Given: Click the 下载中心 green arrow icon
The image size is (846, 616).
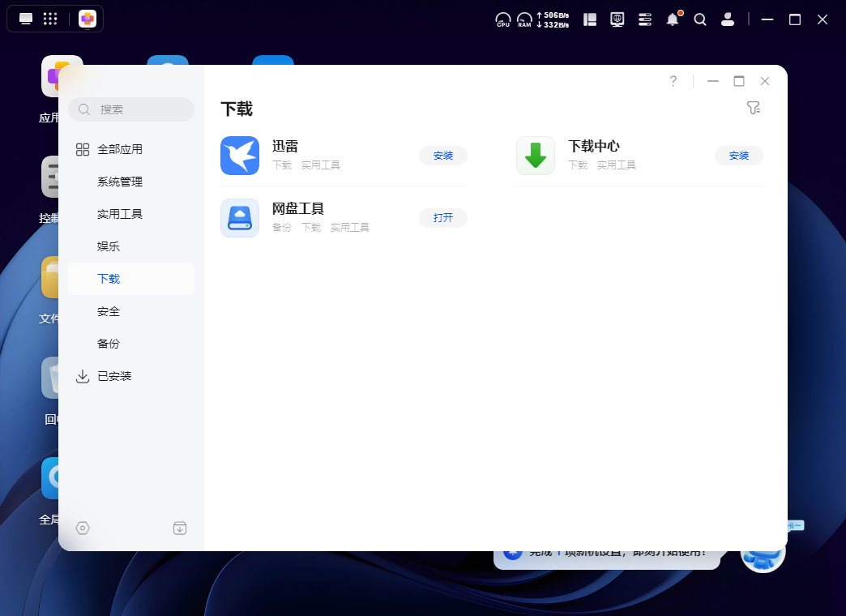Looking at the screenshot, I should pyautogui.click(x=535, y=156).
